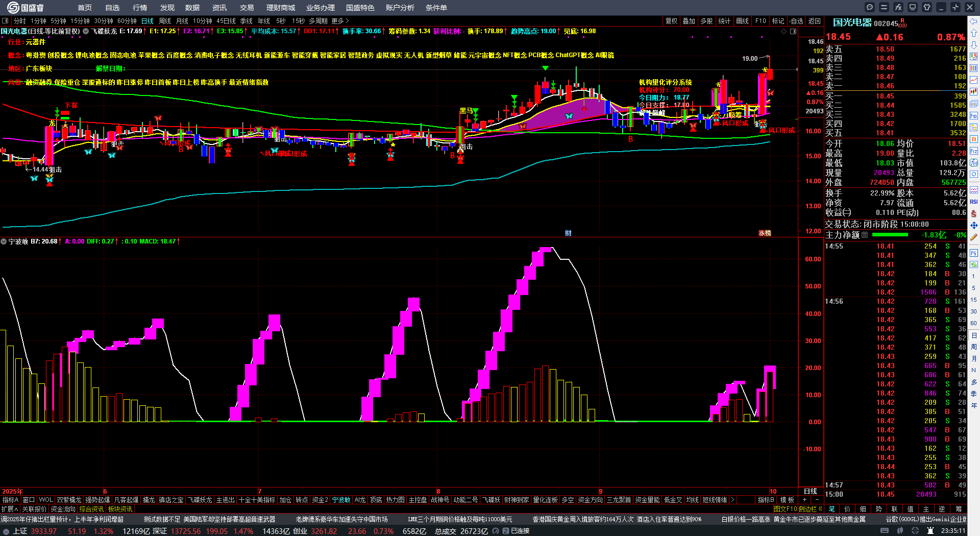Image resolution: width=980 pixels, height=536 pixels.
Task: Open the quote list icon in right sidebar
Action: 974,56
